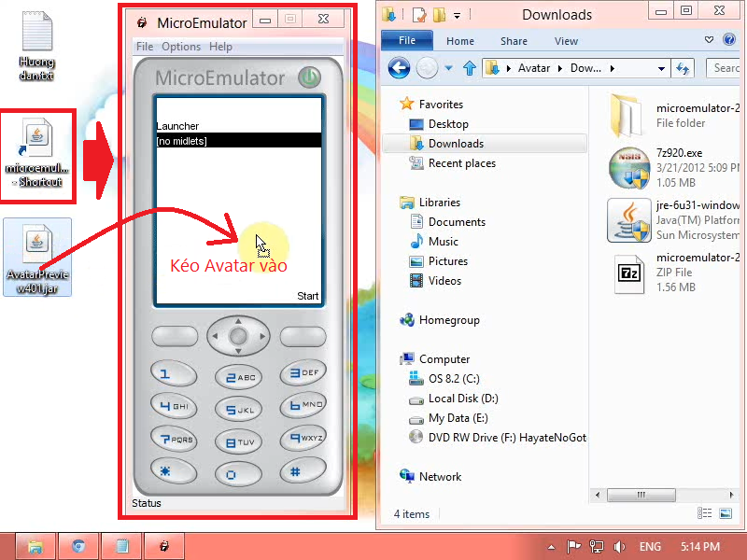Viewport: 747px width, 560px height.
Task: Click the 4 GHI keypad key
Action: point(174,406)
